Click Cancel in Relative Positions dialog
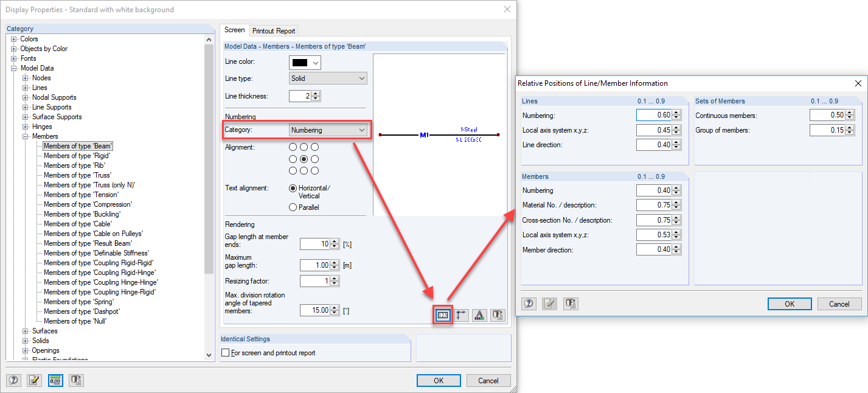868x393 pixels. [839, 304]
